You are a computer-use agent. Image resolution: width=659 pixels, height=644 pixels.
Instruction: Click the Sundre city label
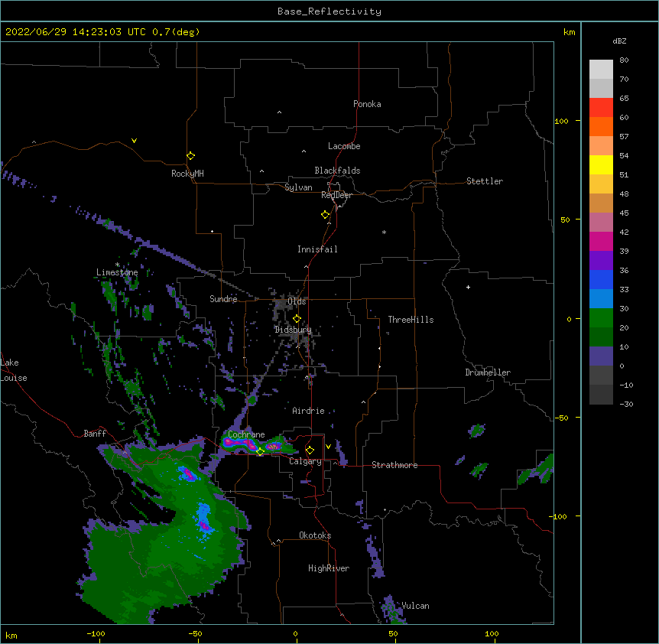click(223, 299)
